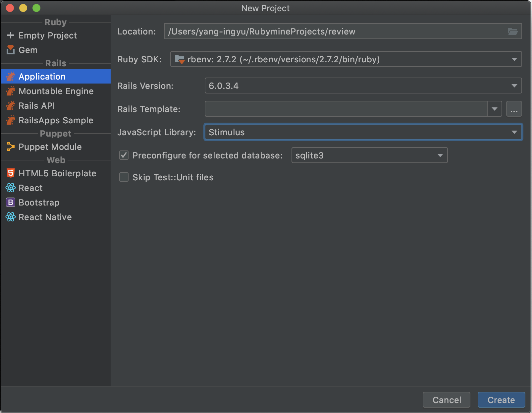Close the New Project window
Viewport: 532px width, 413px height.
pos(10,8)
